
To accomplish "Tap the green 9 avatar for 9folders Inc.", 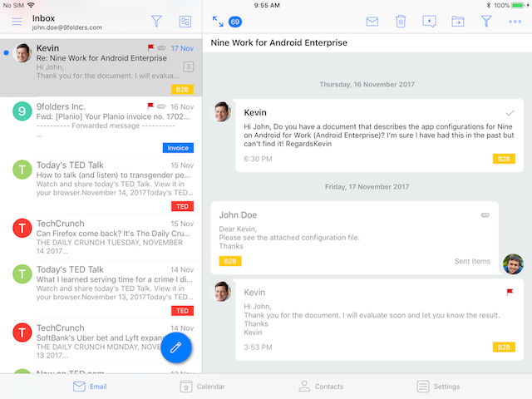I will point(22,111).
